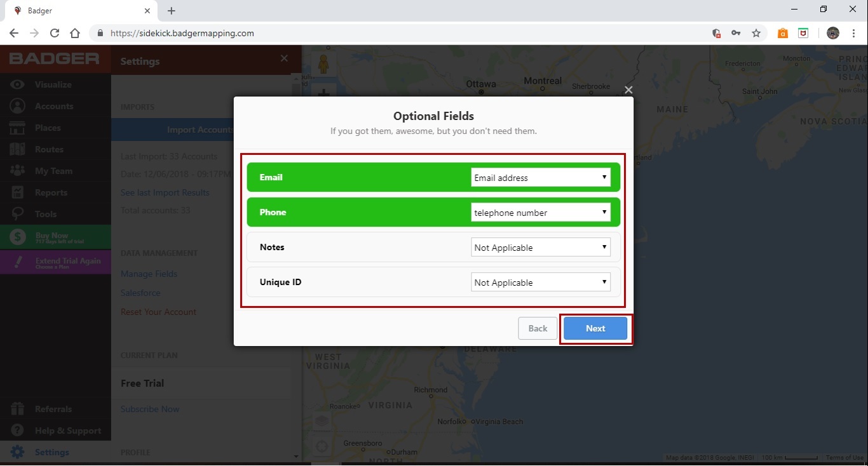Close the Optional Fields dialog
This screenshot has width=868, height=466.
pos(628,90)
